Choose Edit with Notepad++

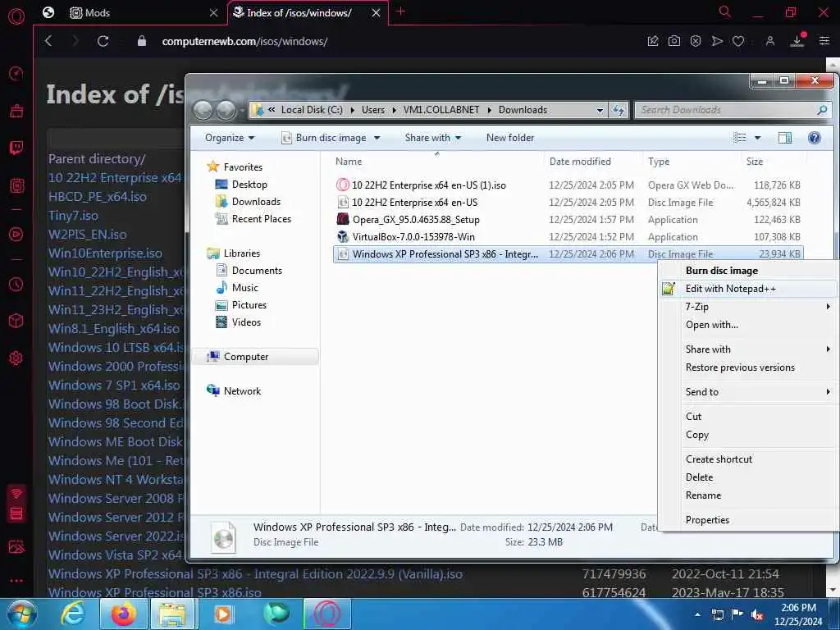[748, 289]
